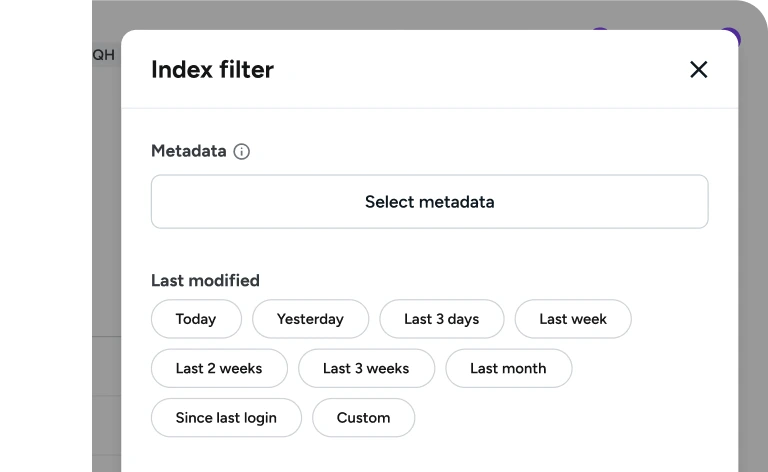Screen dimensions: 768x472
Task: Click the Index filter title
Action: pyautogui.click(x=212, y=70)
